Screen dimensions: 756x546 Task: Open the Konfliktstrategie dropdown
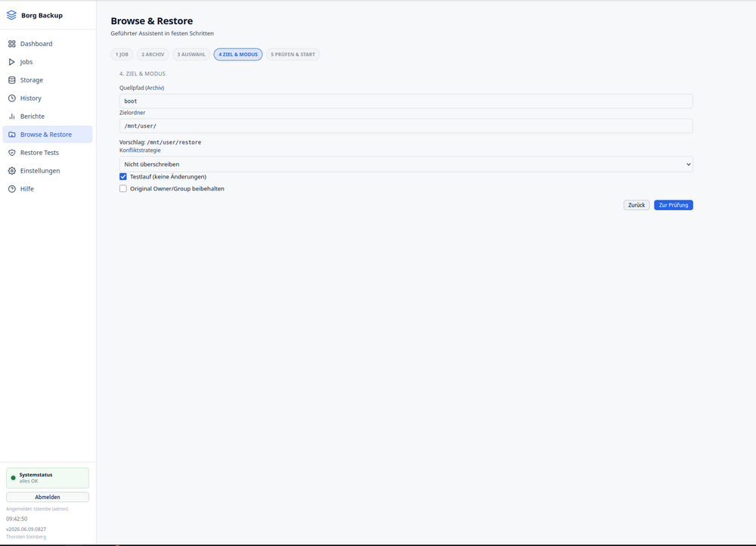[x=406, y=164]
